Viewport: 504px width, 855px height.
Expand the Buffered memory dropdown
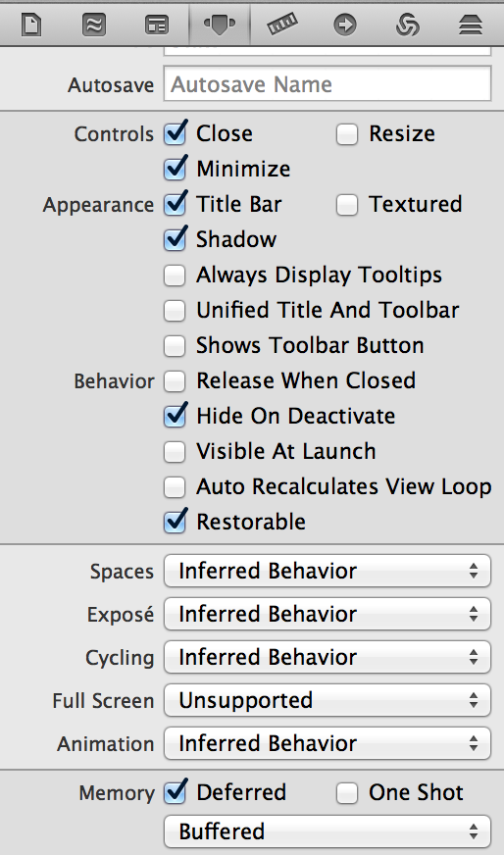coord(328,831)
